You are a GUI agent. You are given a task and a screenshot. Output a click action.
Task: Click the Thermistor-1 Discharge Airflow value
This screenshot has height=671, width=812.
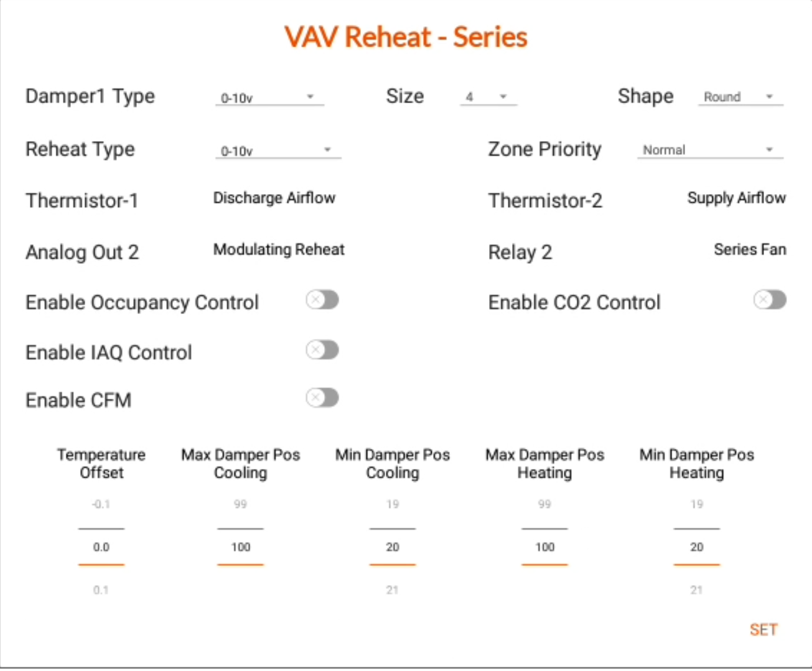click(x=274, y=198)
